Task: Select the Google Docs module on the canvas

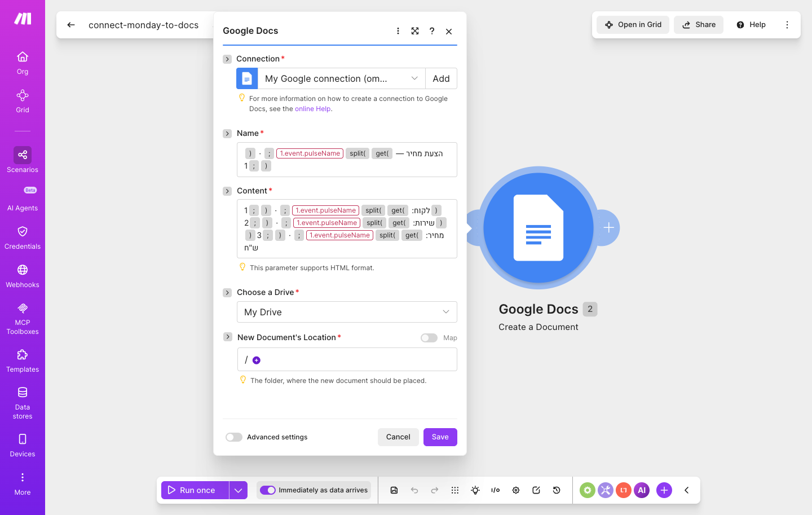Action: point(539,228)
